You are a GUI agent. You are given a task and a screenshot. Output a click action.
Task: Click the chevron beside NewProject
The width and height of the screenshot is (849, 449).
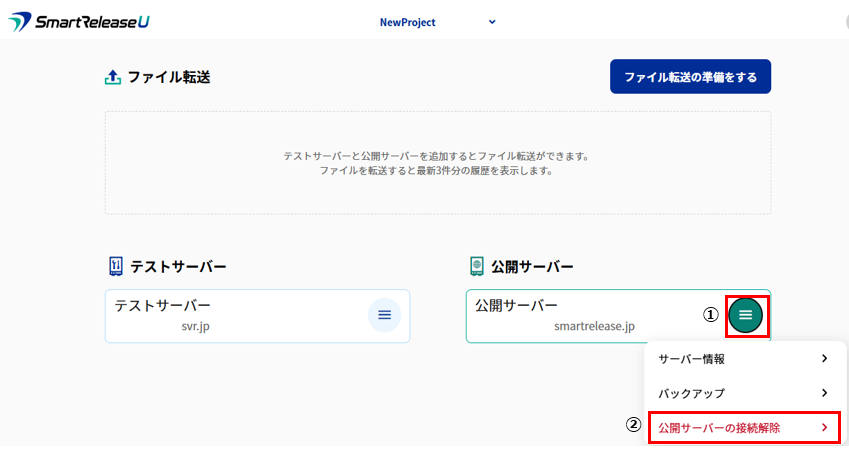coord(492,22)
